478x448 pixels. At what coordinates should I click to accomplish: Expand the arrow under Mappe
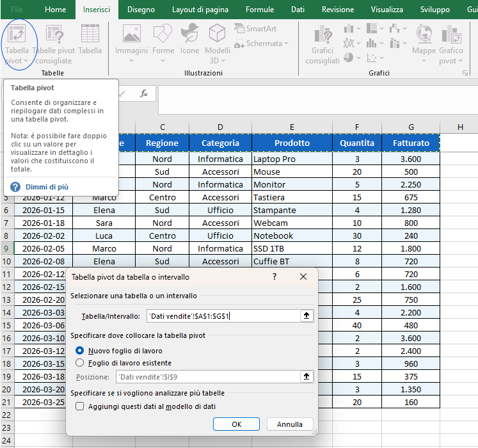point(424,60)
